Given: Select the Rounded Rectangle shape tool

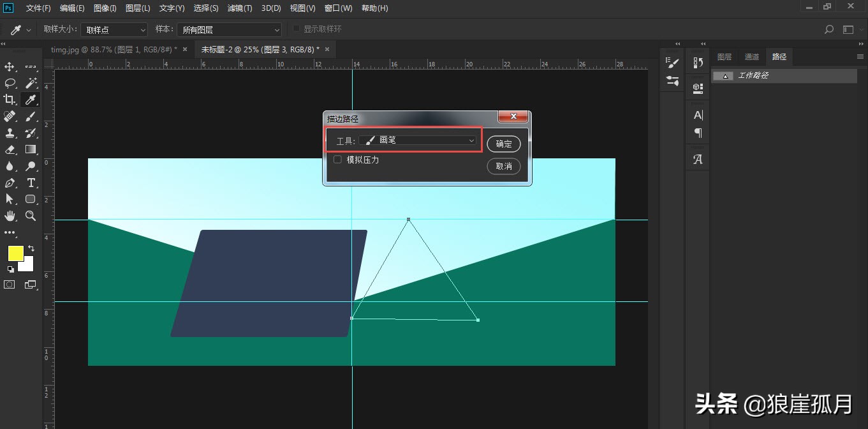Looking at the screenshot, I should pos(31,199).
